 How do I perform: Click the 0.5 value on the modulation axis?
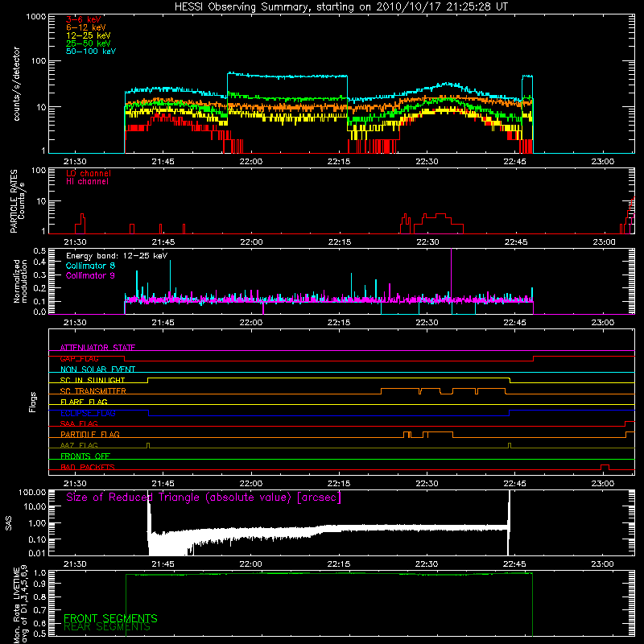click(x=39, y=250)
